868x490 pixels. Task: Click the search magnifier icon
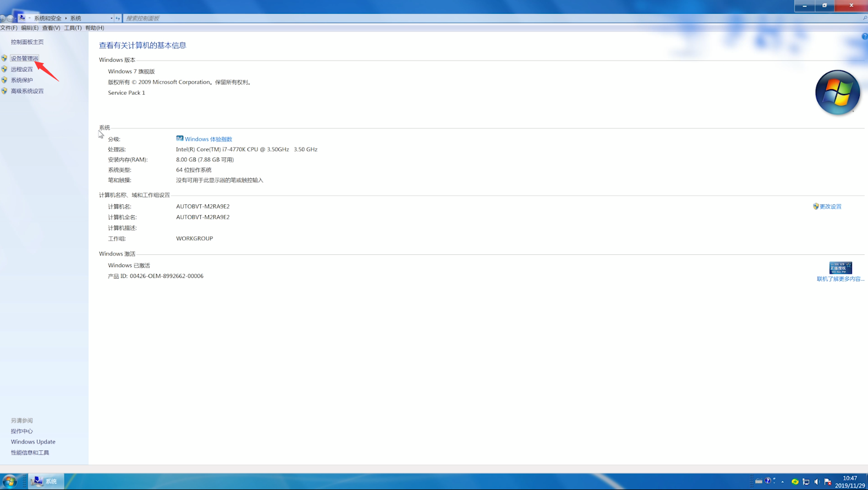(865, 18)
